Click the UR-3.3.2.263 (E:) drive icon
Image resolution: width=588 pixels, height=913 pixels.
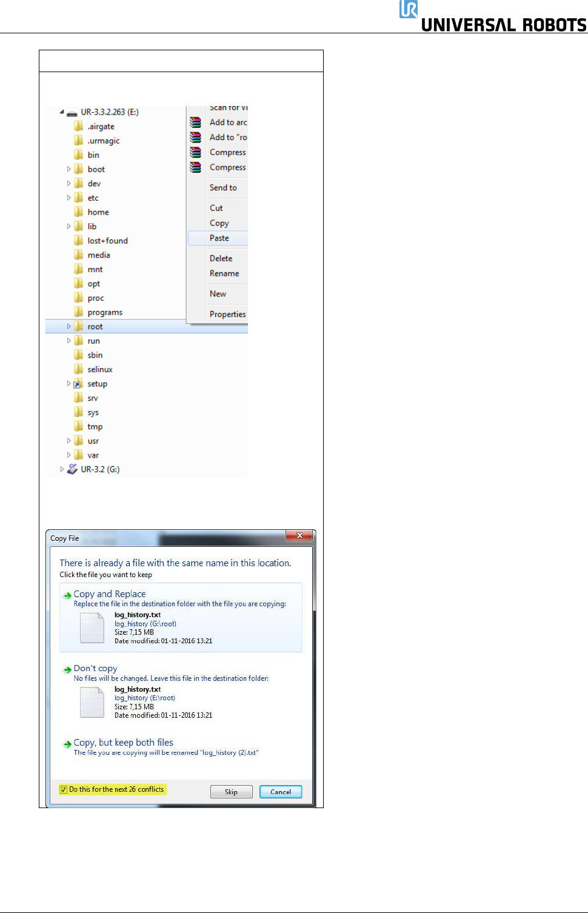[72, 113]
